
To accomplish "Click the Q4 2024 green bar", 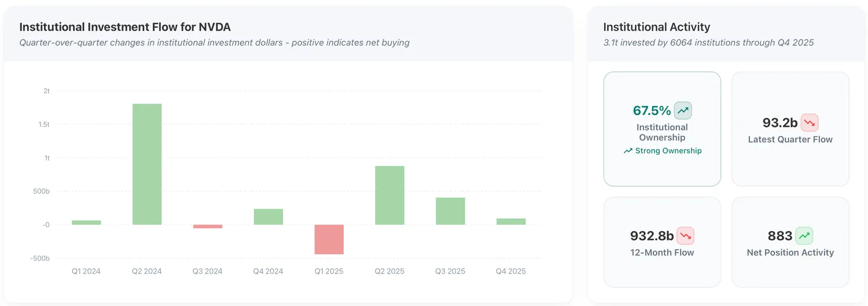I will [x=269, y=217].
